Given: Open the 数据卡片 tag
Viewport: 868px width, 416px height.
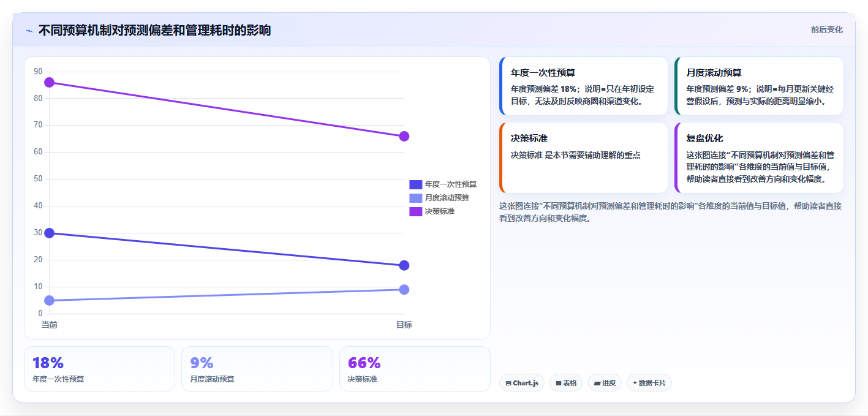Looking at the screenshot, I should tap(649, 383).
